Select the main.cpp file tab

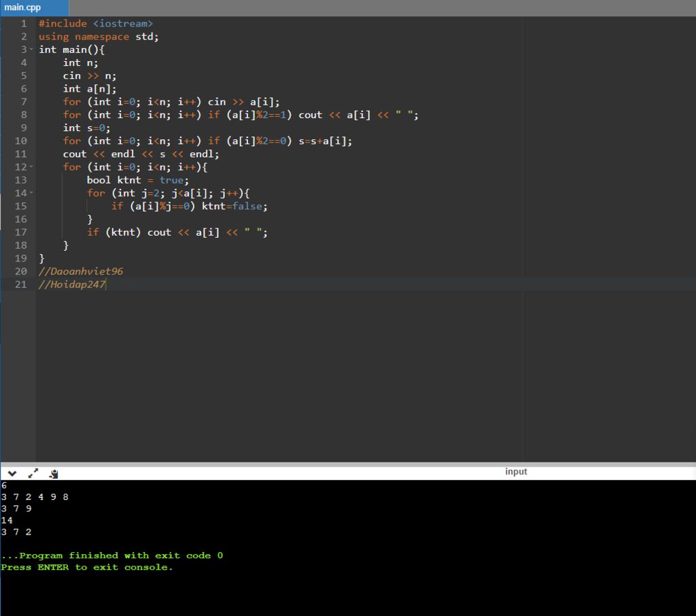[x=34, y=7]
